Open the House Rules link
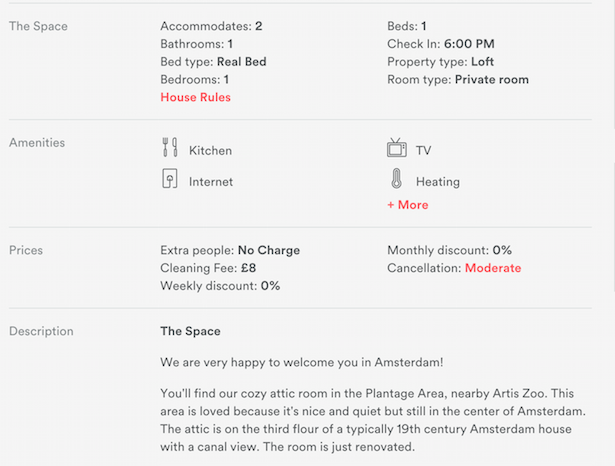The width and height of the screenshot is (615, 466). click(x=195, y=97)
